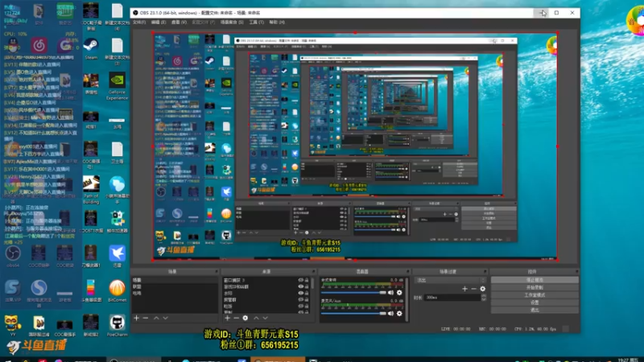
Task: Remove the selected source with the minus icon
Action: 236,318
